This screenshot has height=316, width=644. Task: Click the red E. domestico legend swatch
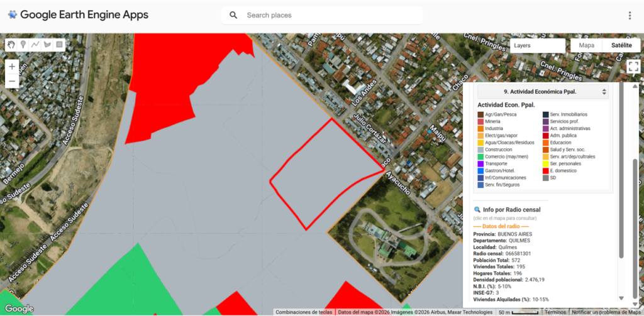545,170
